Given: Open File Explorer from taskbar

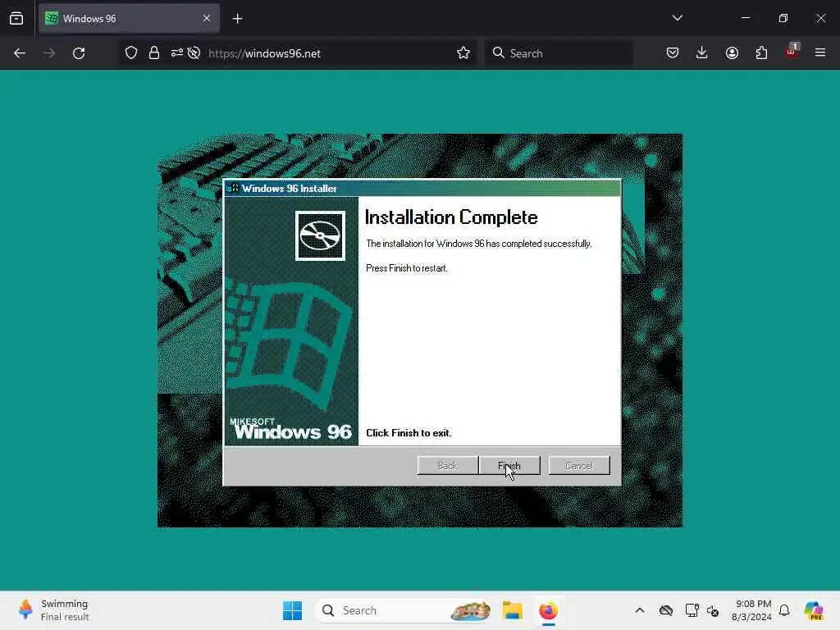Looking at the screenshot, I should tap(512, 610).
